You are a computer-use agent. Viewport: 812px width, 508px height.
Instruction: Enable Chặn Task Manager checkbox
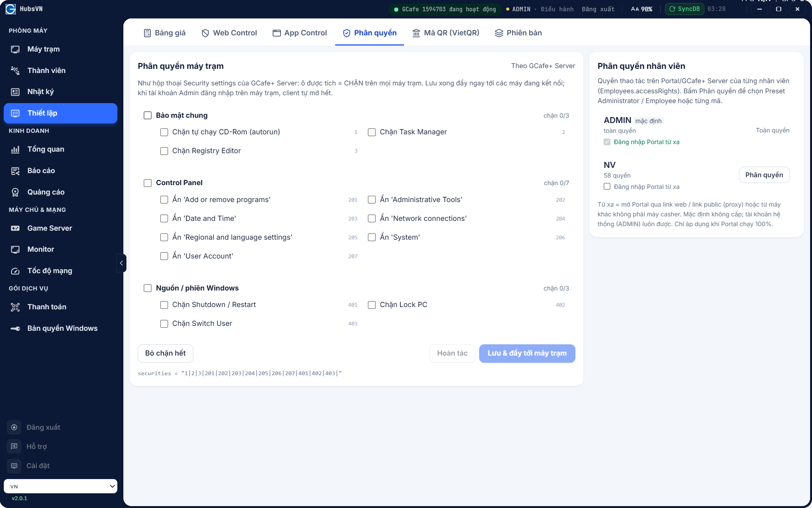pos(372,132)
